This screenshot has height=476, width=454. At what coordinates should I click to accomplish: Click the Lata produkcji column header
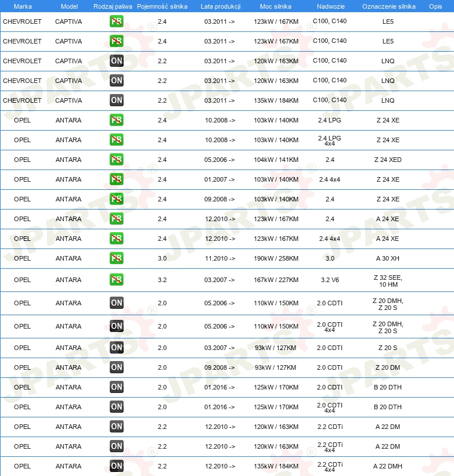click(221, 6)
